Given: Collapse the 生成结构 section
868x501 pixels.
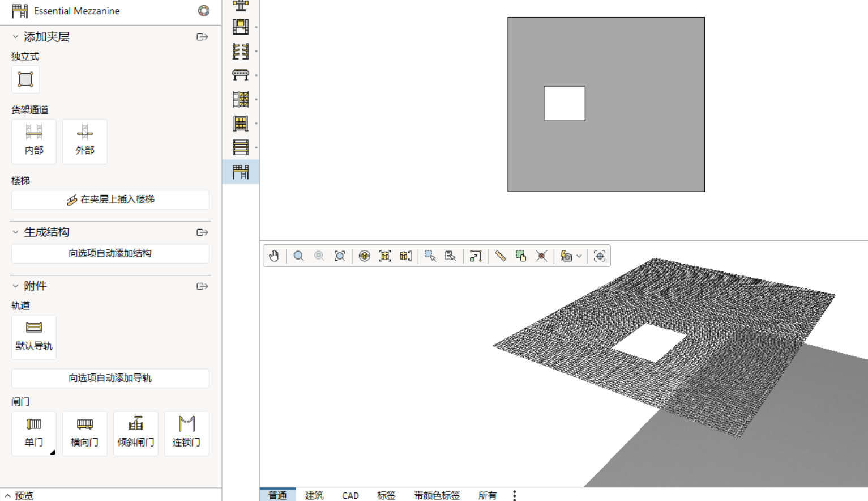Looking at the screenshot, I should click(x=15, y=232).
